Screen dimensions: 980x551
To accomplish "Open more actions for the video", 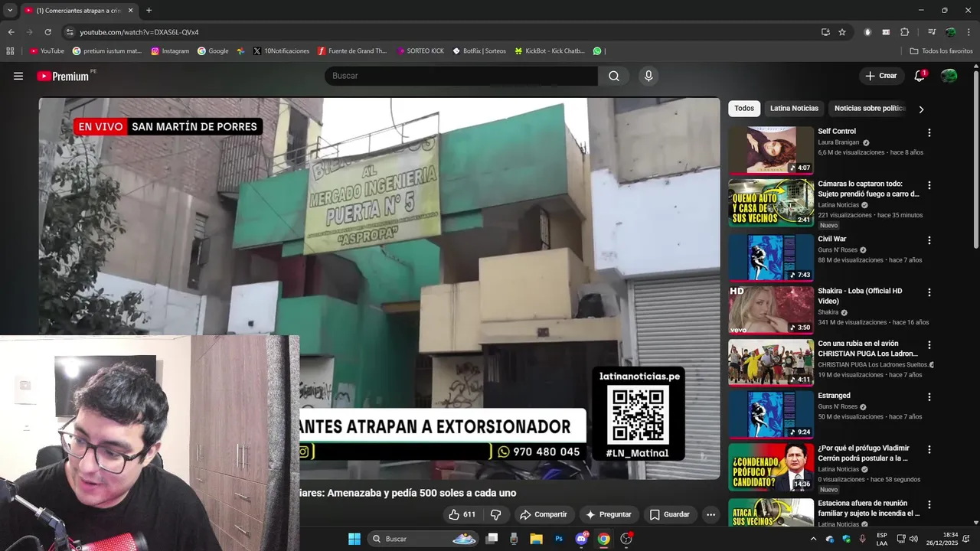I will click(x=710, y=514).
